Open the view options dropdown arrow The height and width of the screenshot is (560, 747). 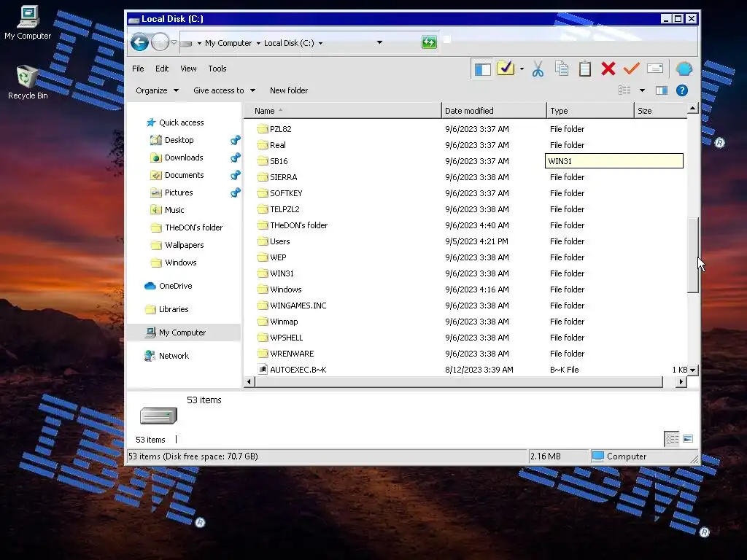click(x=642, y=90)
